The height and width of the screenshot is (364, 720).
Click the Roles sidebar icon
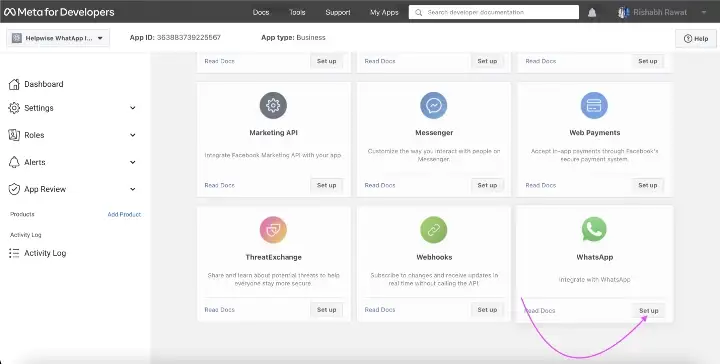(x=14, y=135)
